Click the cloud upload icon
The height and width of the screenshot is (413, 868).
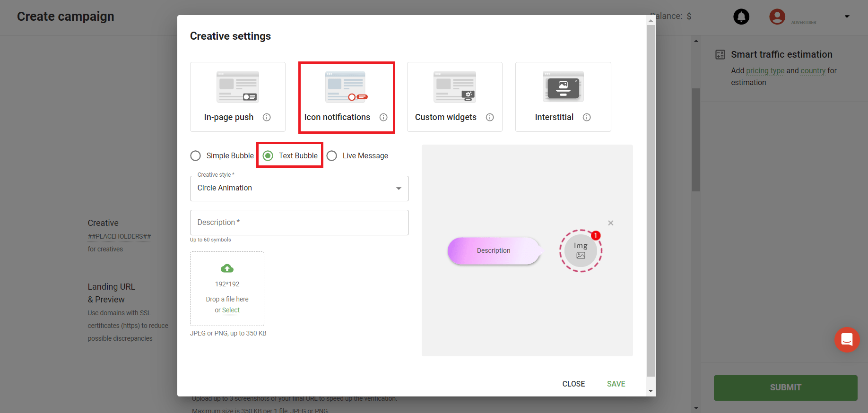click(x=227, y=268)
